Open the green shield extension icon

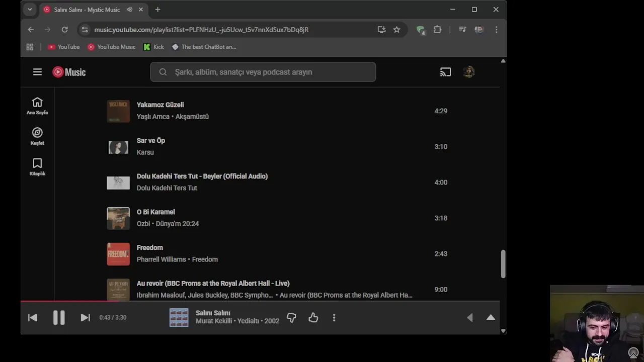coord(421,30)
